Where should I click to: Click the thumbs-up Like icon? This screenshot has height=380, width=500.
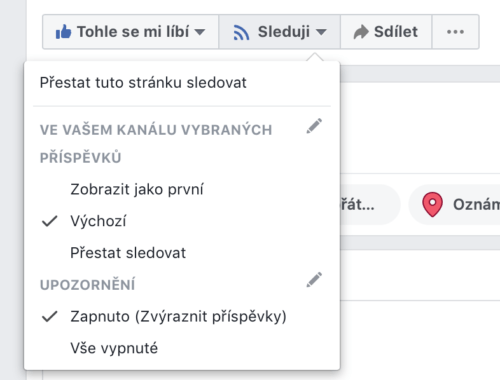(x=63, y=32)
